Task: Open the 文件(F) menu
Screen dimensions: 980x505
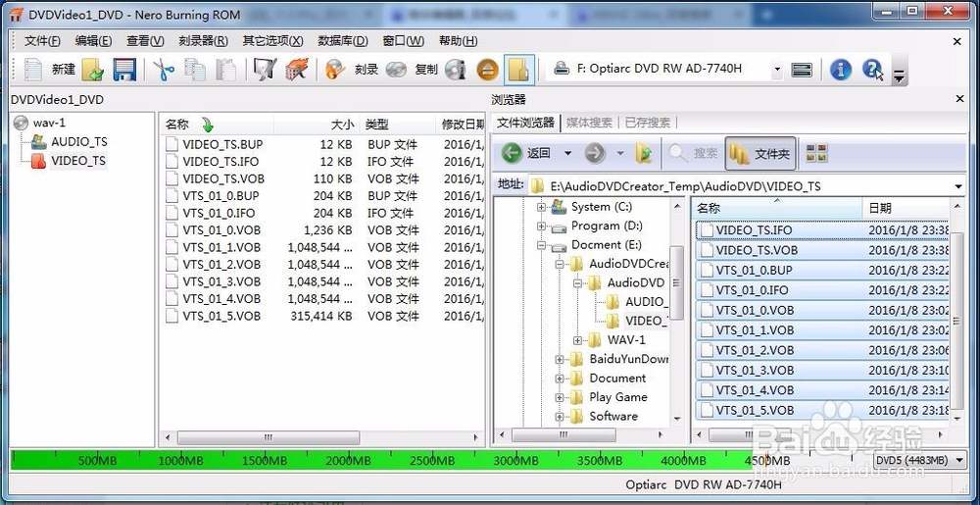Action: pos(42,40)
